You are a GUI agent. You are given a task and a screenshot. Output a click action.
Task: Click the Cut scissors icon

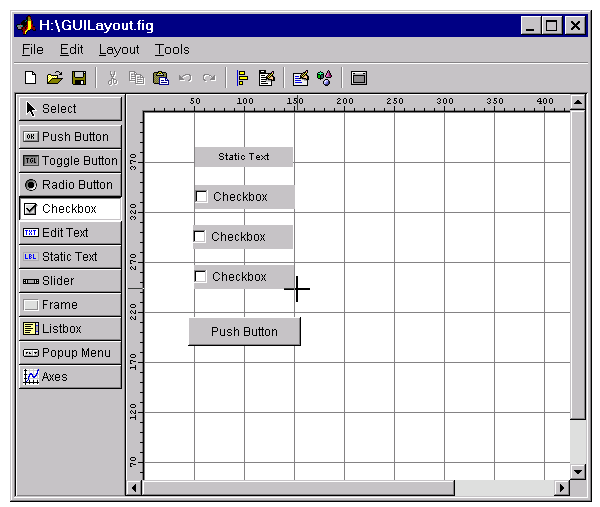pos(112,78)
